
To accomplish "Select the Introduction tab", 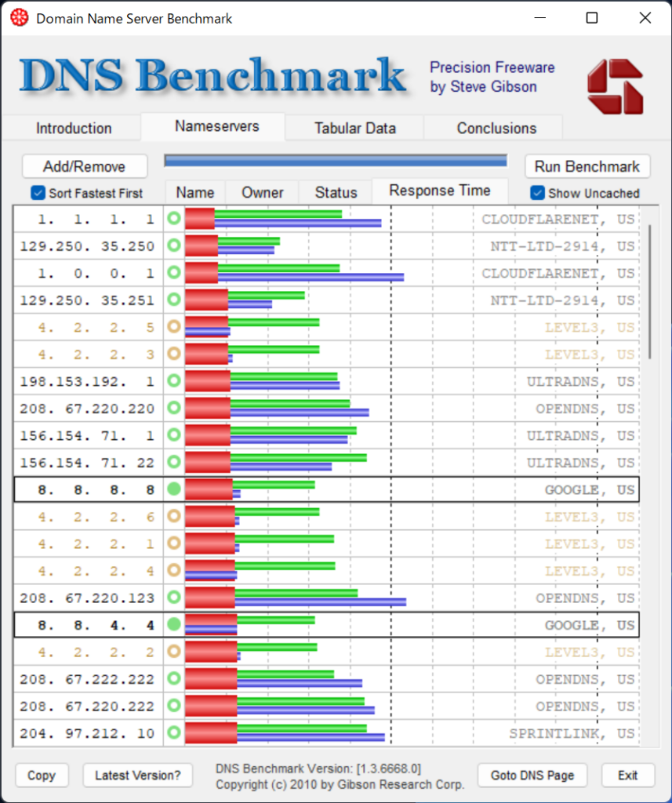I will click(x=74, y=128).
